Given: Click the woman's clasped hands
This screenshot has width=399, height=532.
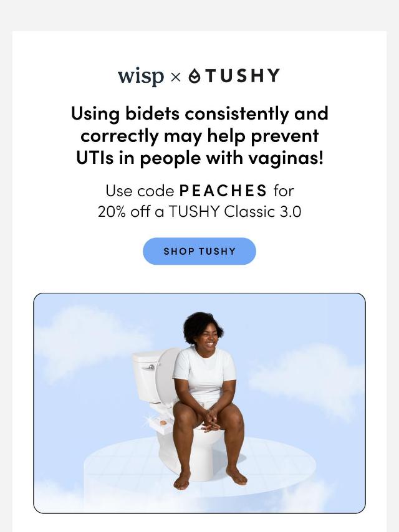Looking at the screenshot, I should [x=209, y=420].
